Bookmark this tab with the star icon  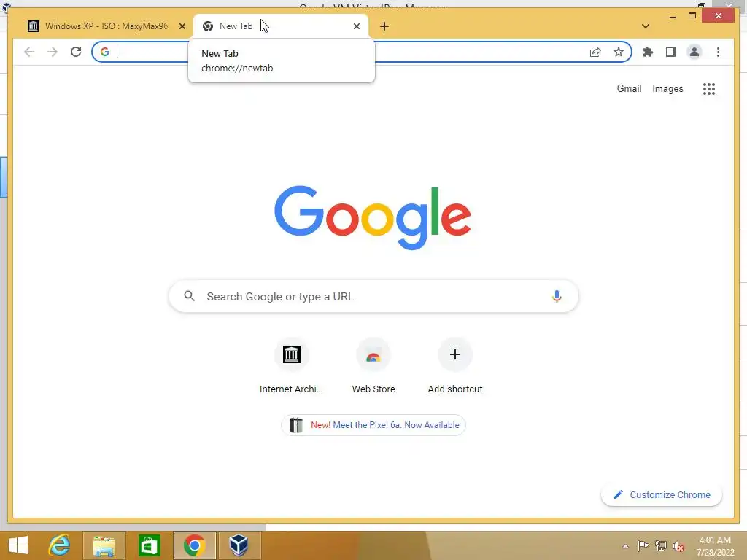(x=619, y=52)
